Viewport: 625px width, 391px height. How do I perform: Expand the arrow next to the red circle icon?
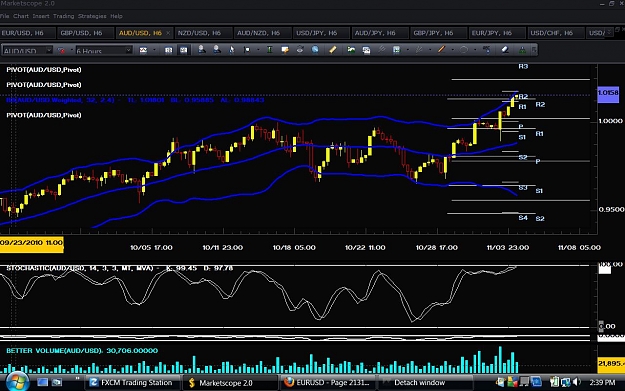(x=72, y=50)
